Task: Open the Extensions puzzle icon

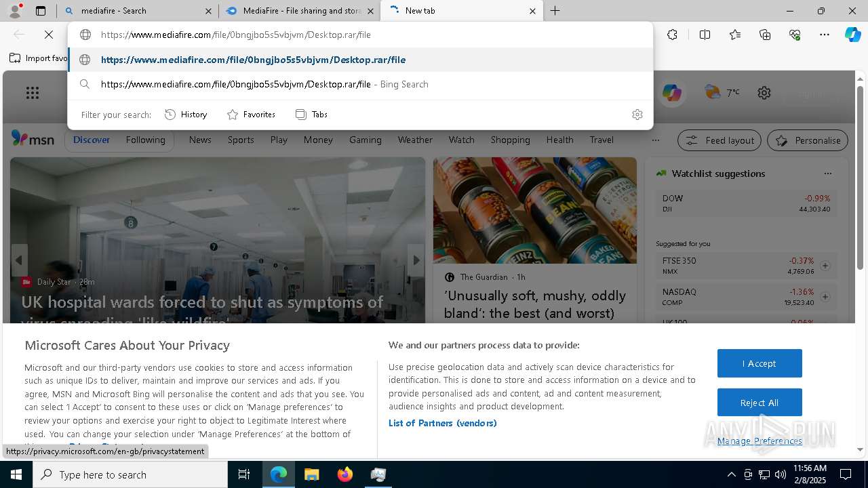Action: coord(672,35)
